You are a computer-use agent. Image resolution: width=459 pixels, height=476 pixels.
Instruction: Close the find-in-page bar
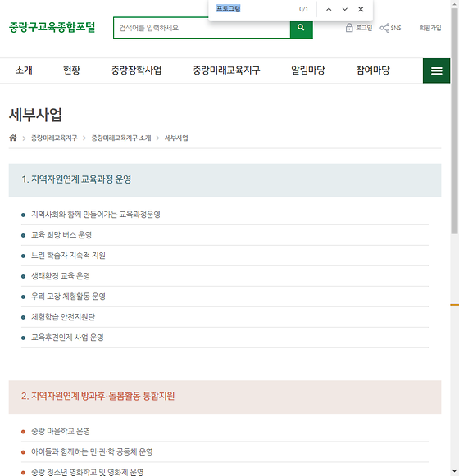[361, 9]
